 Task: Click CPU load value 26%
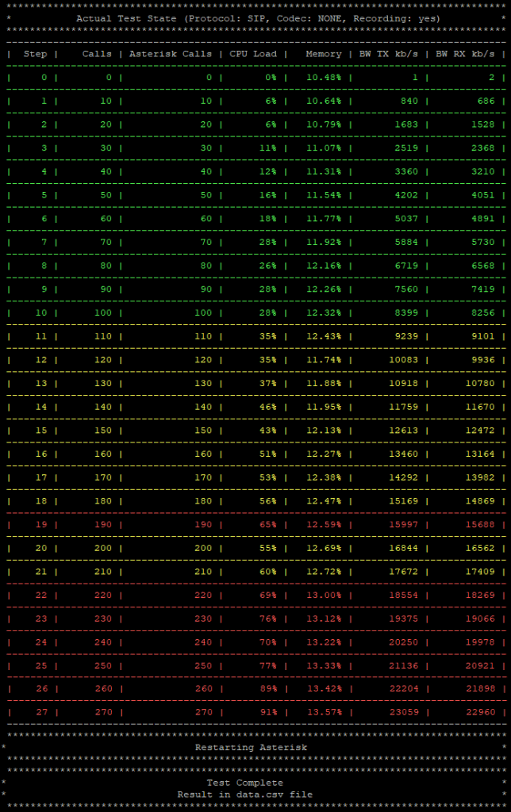[x=268, y=266]
